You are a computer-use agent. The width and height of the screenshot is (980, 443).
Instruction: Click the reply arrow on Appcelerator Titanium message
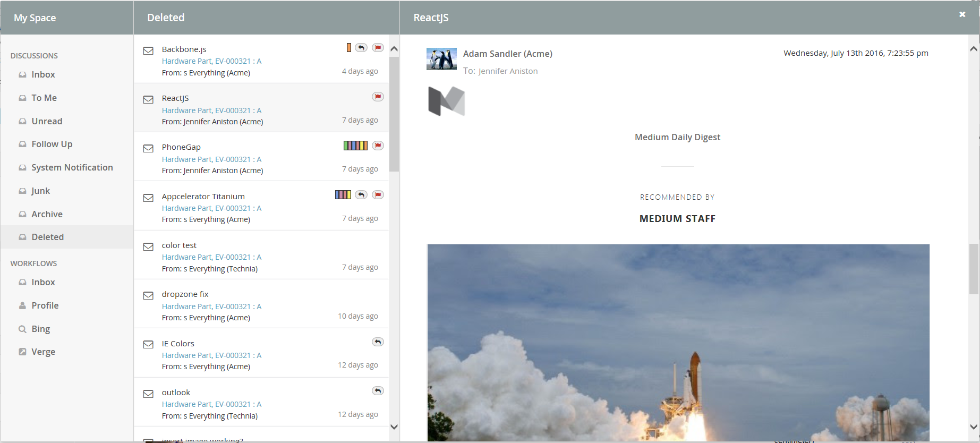361,195
